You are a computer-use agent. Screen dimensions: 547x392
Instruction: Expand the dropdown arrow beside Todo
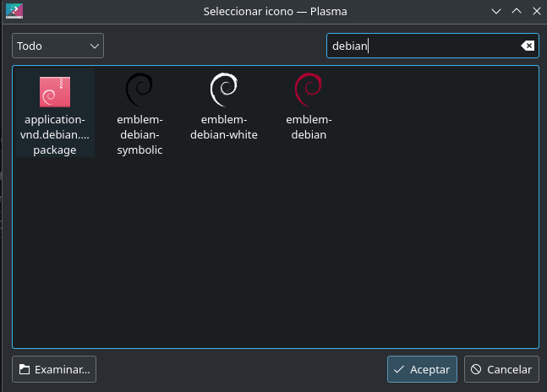[94, 46]
